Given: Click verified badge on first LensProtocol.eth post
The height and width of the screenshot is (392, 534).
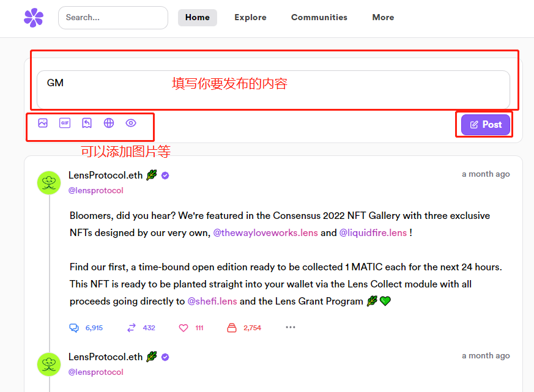Looking at the screenshot, I should pos(165,176).
